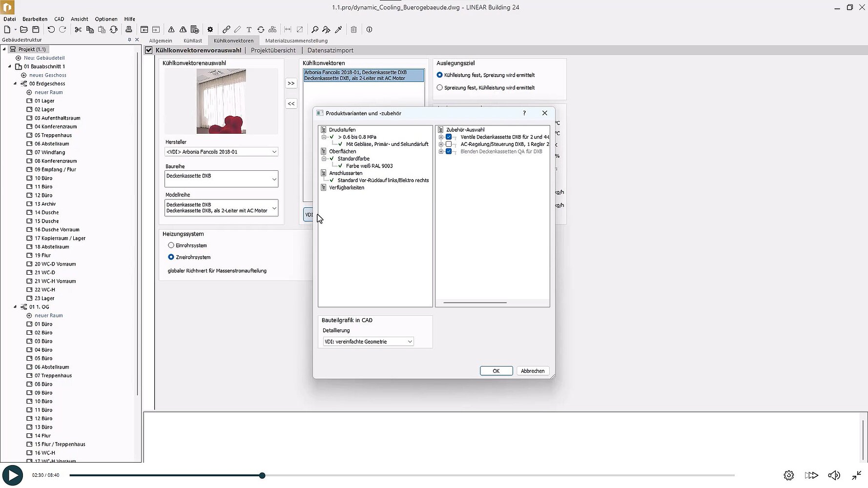The height and width of the screenshot is (488, 868).
Task: Click the Print icon in toolbar
Action: click(129, 30)
